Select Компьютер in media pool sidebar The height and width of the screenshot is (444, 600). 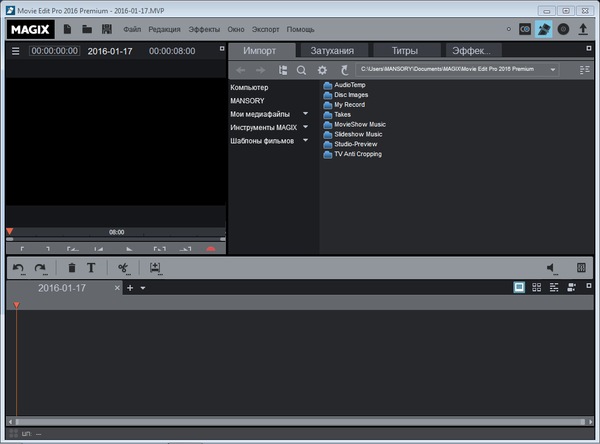[249, 87]
